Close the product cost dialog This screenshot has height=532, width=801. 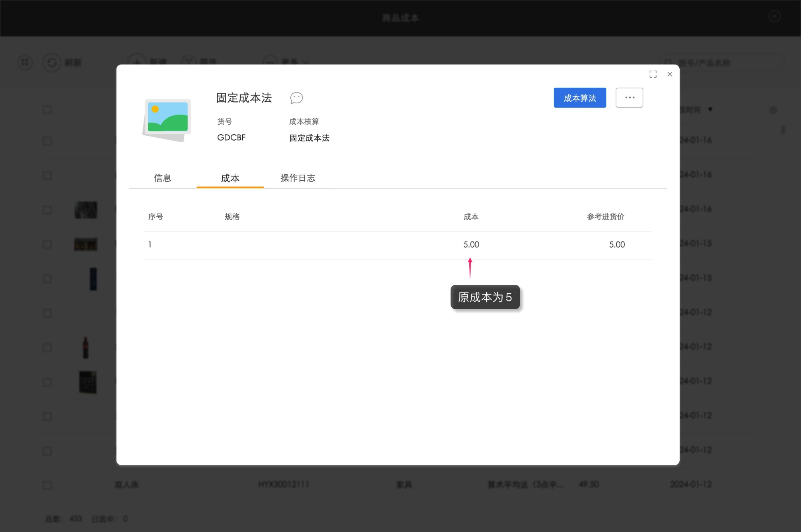point(670,74)
